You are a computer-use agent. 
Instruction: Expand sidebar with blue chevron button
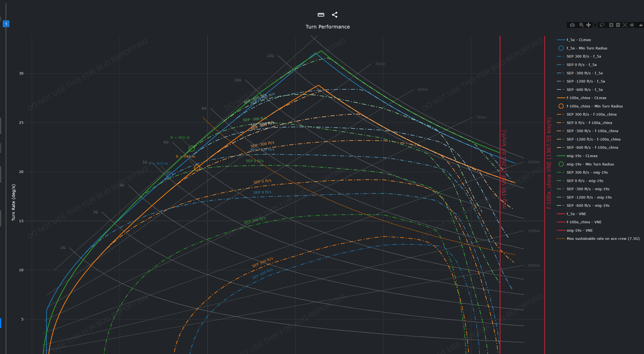click(6, 24)
